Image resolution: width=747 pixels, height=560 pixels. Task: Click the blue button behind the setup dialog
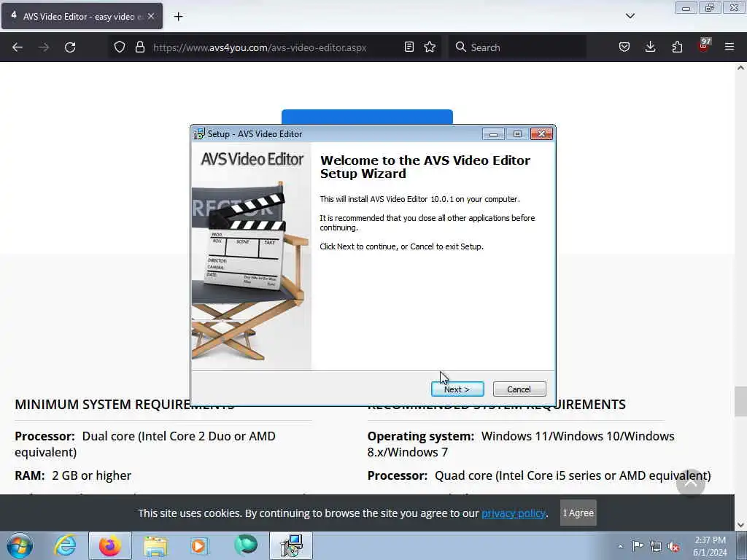click(367, 117)
